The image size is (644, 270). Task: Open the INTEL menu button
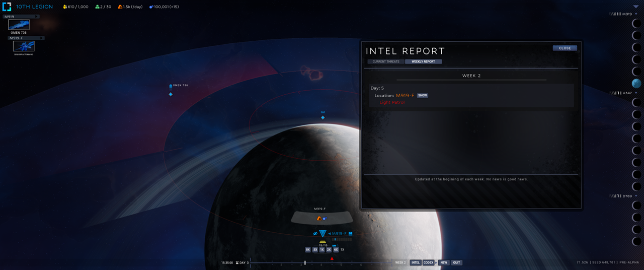click(416, 262)
